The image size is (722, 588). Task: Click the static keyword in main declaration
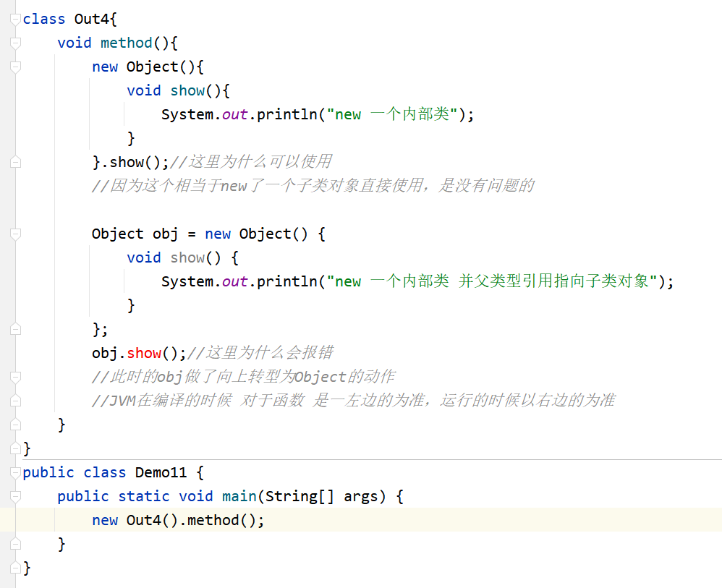(144, 497)
